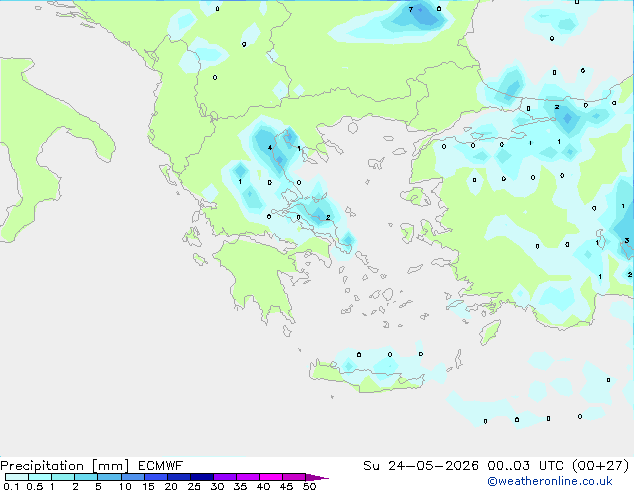Pick the 0.1–0.5 mm legend swatch
The image size is (634, 490).
click(17, 477)
